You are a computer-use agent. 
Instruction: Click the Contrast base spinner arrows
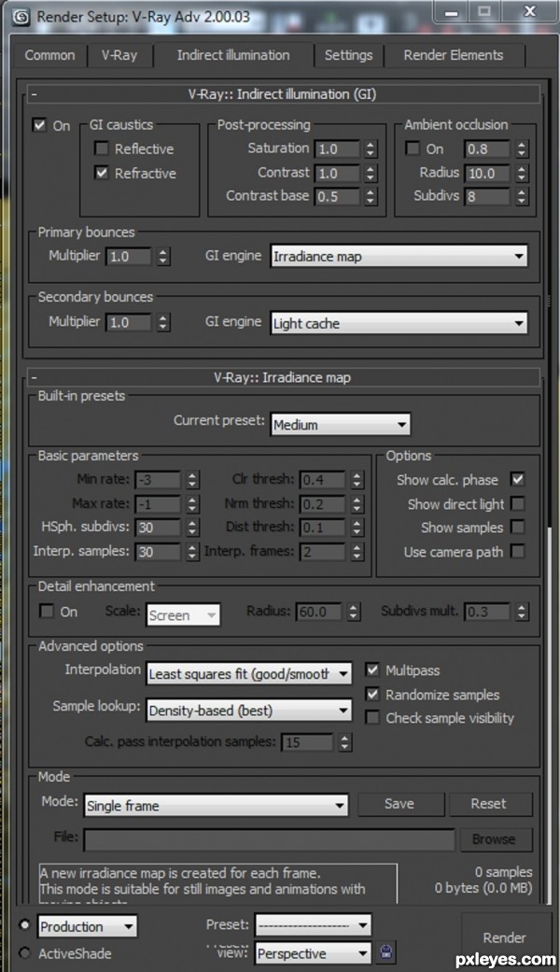371,196
